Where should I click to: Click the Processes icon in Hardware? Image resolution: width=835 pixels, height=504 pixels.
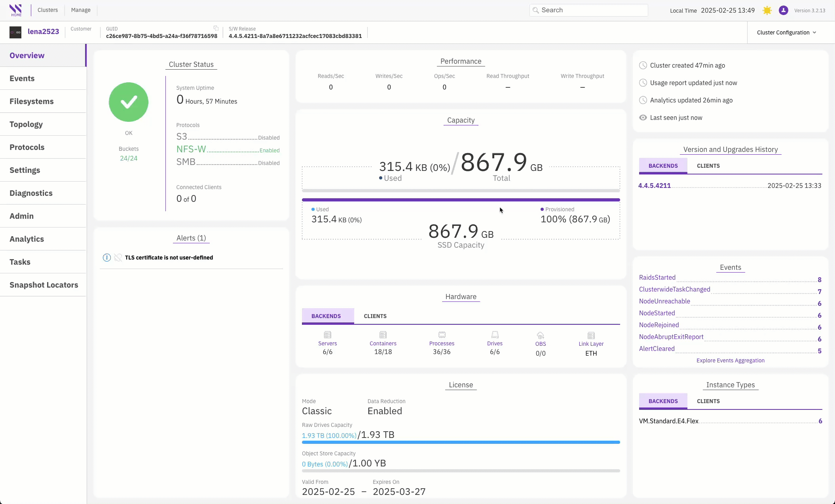(442, 335)
